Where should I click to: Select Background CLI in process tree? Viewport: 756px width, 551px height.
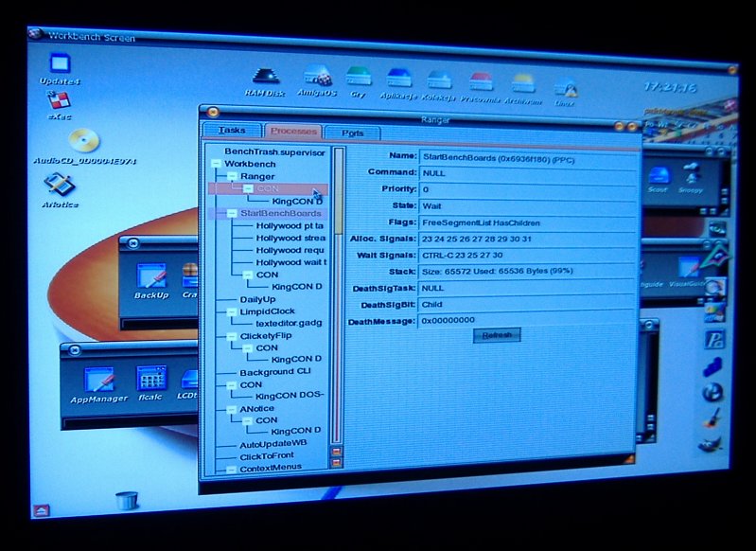click(x=275, y=372)
